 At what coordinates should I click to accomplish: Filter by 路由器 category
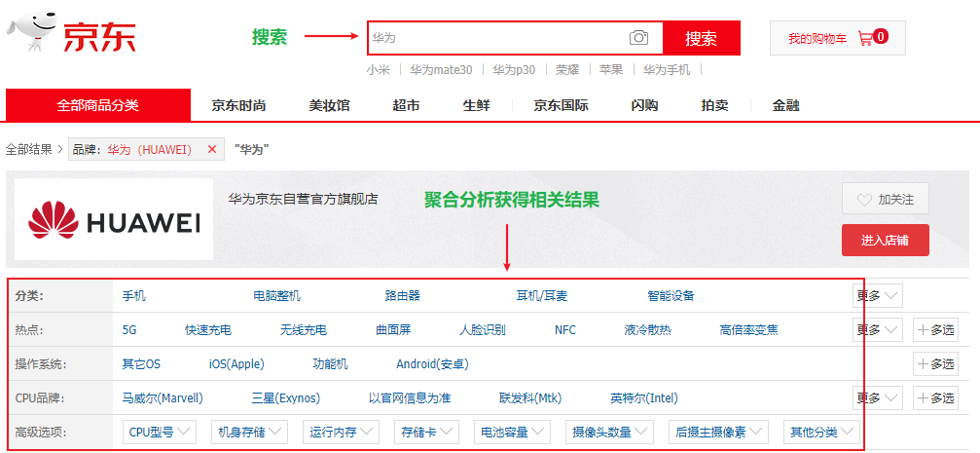coord(403,296)
